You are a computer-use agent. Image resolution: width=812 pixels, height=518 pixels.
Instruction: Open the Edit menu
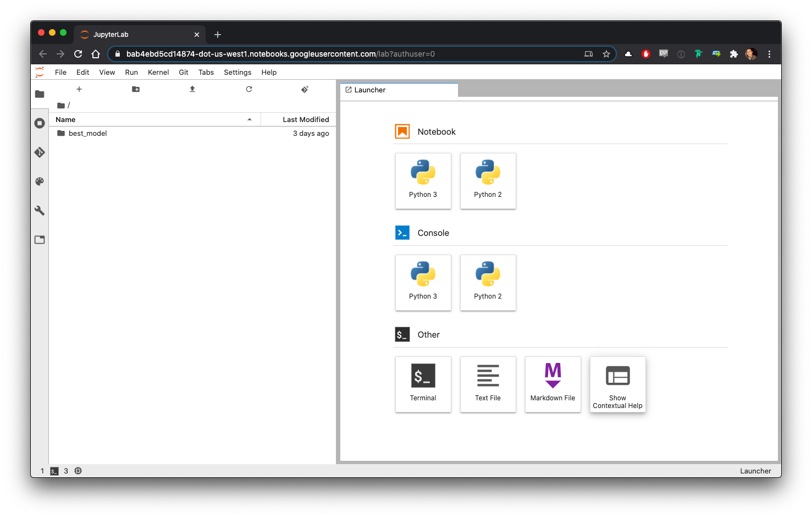(x=83, y=72)
